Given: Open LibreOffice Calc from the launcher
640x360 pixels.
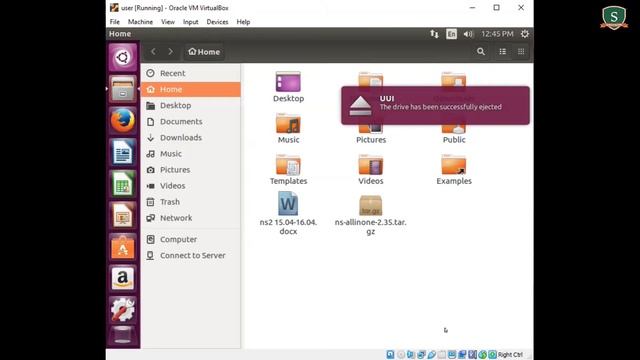Looking at the screenshot, I should pyautogui.click(x=123, y=184).
